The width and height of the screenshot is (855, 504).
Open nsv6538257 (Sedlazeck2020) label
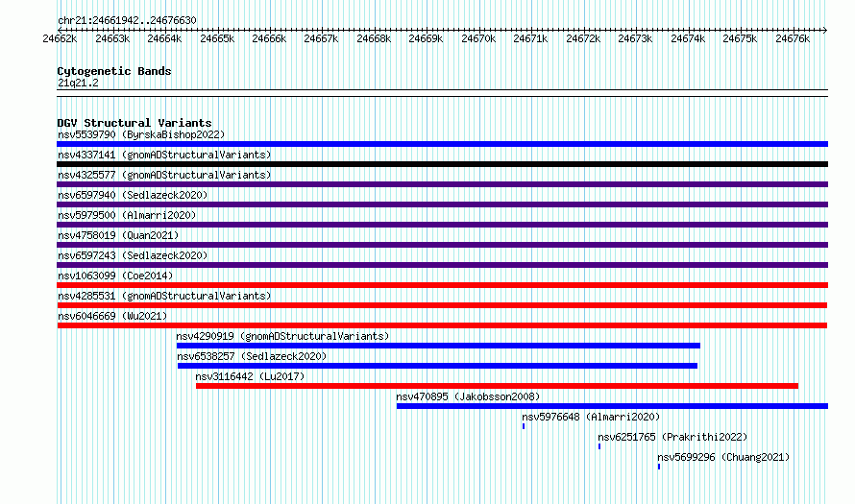(252, 356)
